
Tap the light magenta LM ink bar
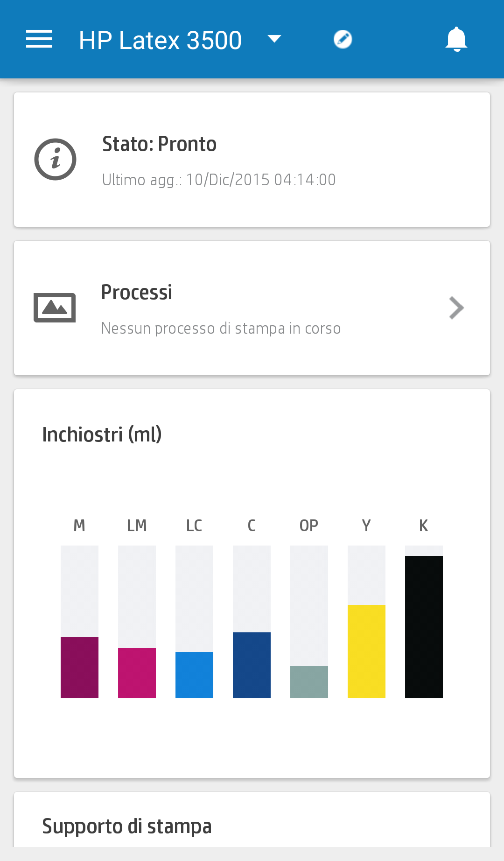click(137, 622)
